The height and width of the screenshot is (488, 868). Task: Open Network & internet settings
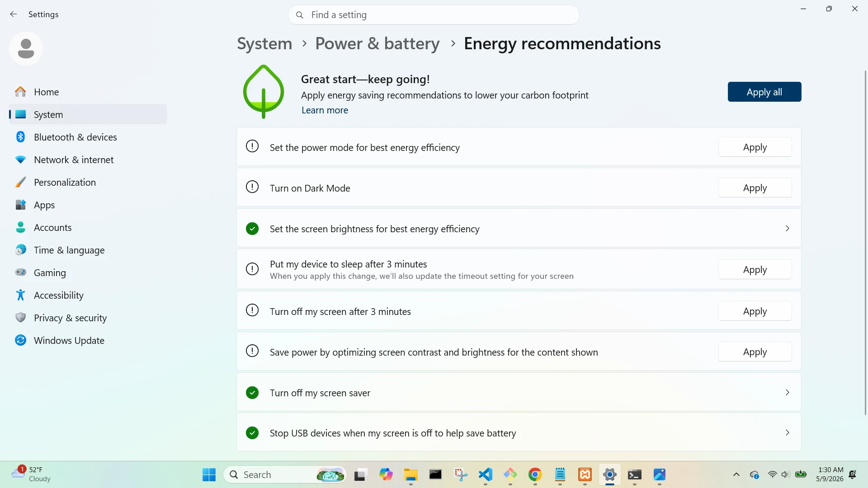tap(88, 160)
